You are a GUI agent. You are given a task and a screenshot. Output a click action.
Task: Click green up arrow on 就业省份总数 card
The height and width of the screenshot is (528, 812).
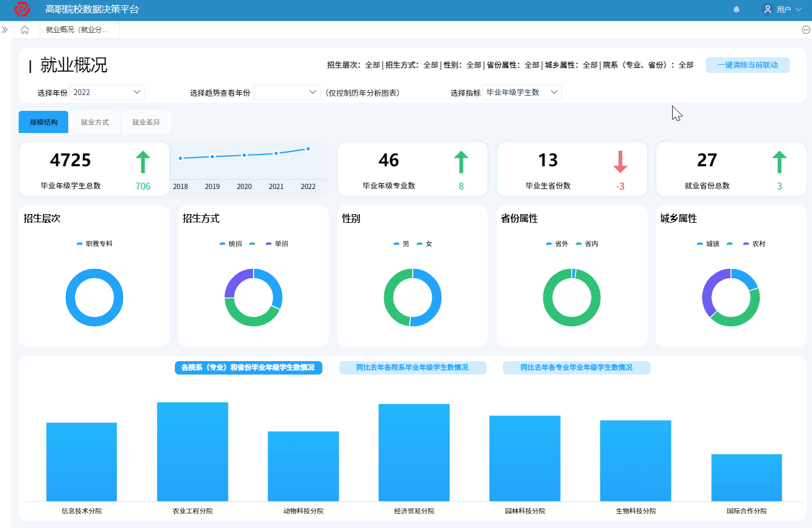779,162
